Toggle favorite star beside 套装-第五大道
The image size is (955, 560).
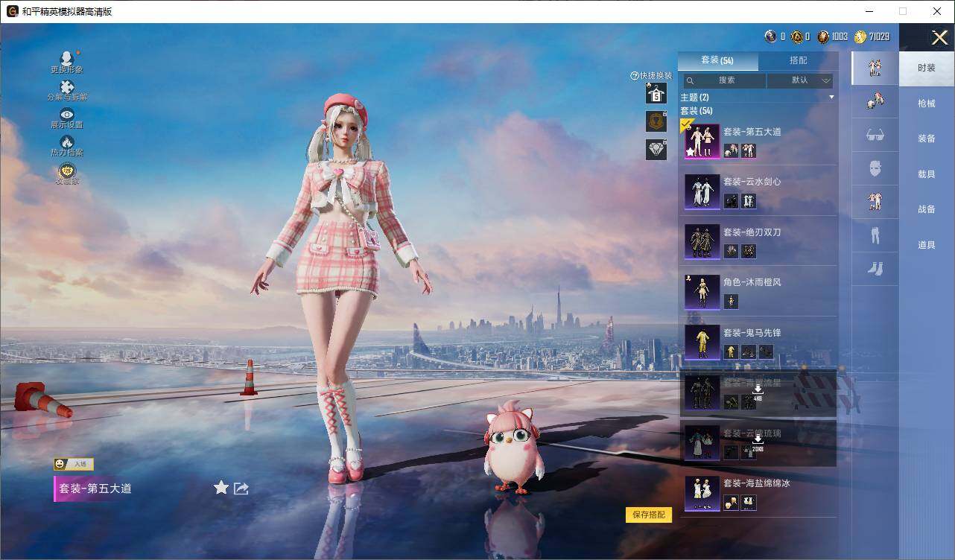point(221,488)
